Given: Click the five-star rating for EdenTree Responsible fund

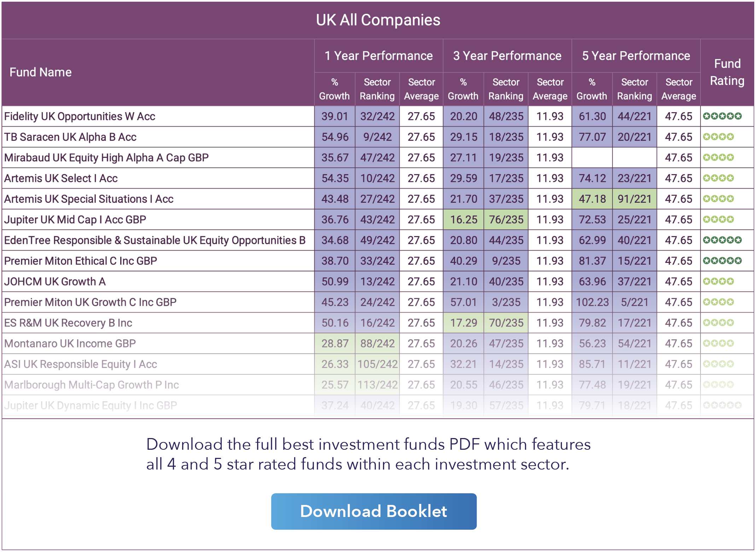Looking at the screenshot, I should pos(722,240).
